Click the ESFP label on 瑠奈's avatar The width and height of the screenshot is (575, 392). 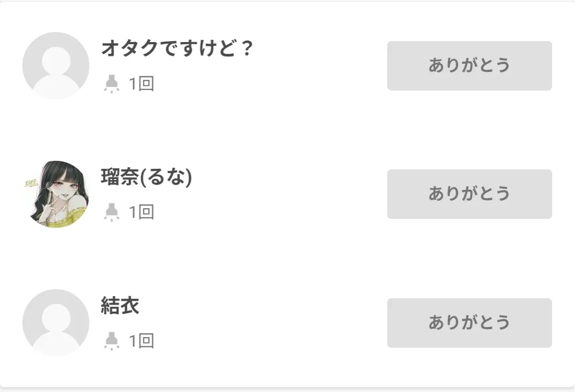(31, 184)
